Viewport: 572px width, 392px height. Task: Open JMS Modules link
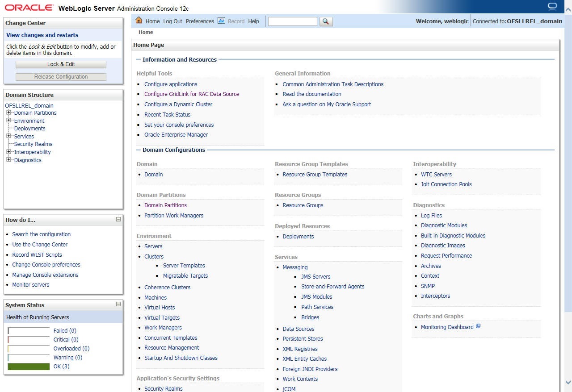click(x=317, y=297)
